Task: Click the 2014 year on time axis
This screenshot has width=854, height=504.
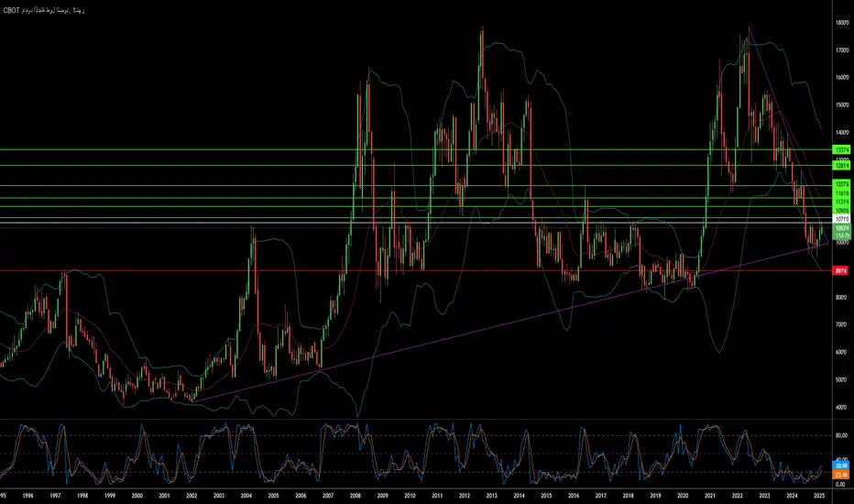Action: 519,496
